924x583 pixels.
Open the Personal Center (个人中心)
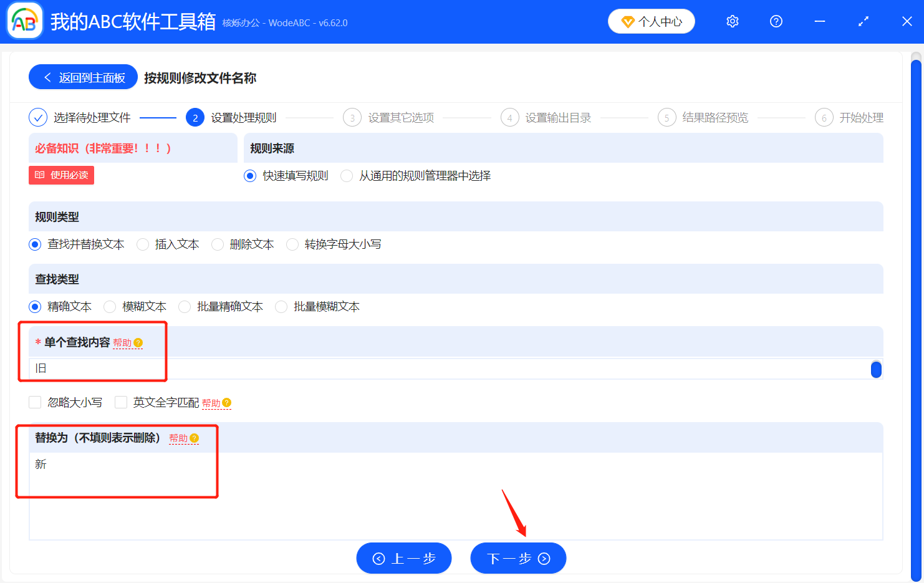point(651,21)
